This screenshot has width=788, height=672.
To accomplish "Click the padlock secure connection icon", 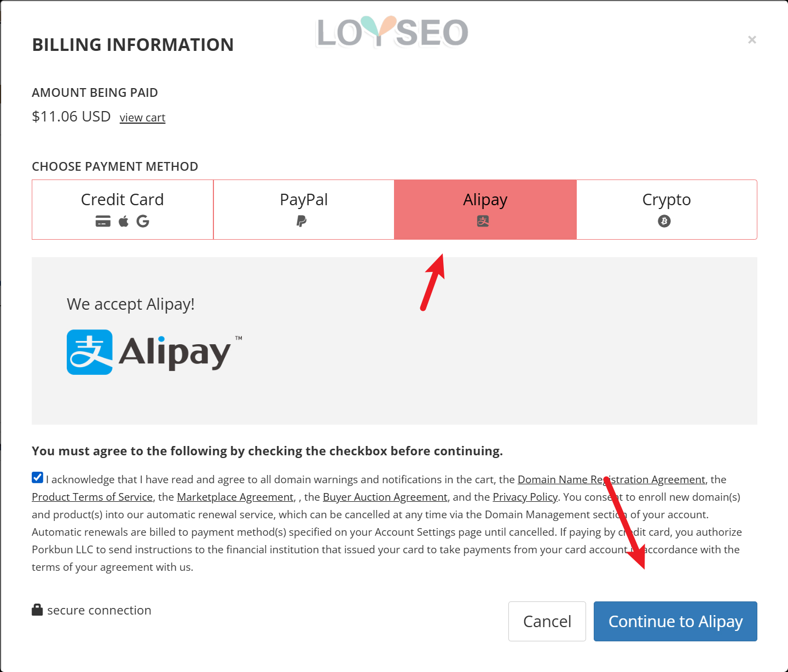I will [37, 610].
